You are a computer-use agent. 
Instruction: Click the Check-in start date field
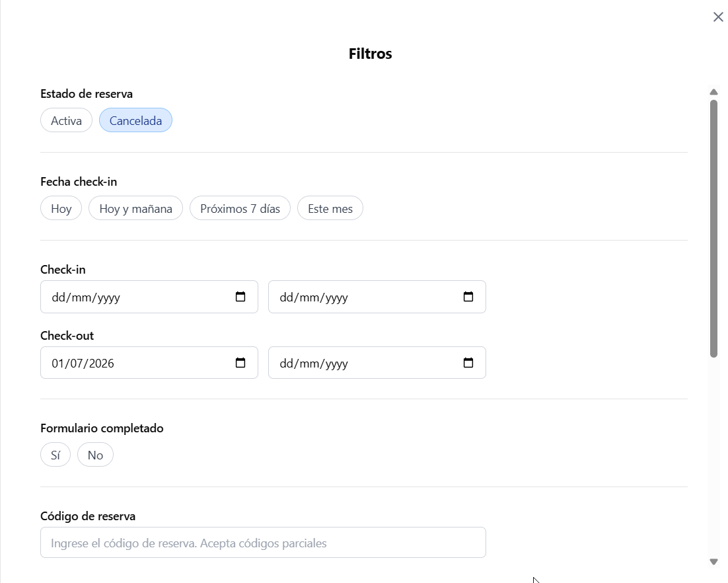click(149, 297)
